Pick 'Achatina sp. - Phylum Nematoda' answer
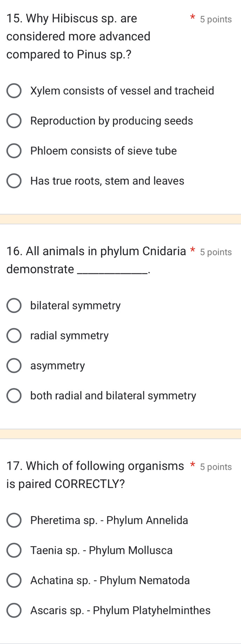Image resolution: width=241 pixels, height=644 pixels. pos(14,581)
